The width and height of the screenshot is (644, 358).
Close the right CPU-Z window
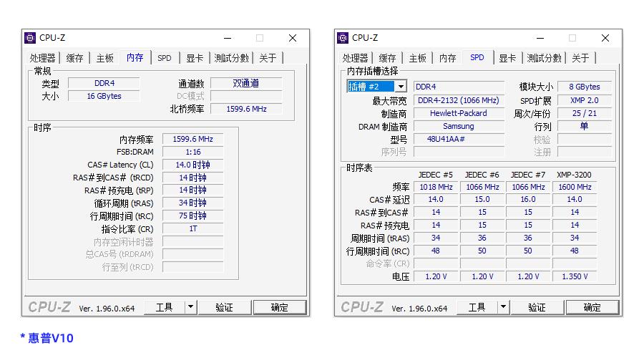coord(605,38)
